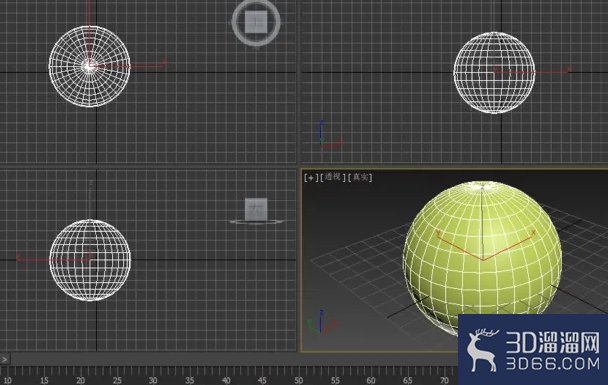The image size is (608, 385).
Task: Expand the timeline with the > arrow button
Action: (5, 359)
